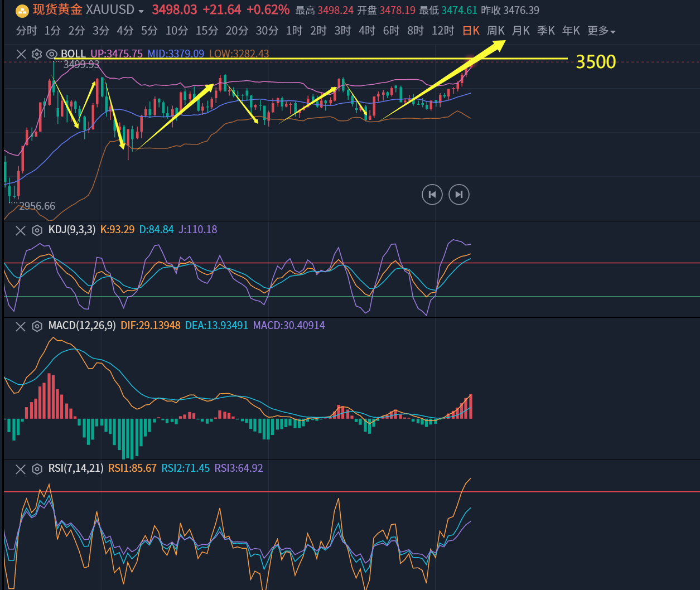Viewport: 700px width, 590px height.
Task: Open KDJ indicator settings
Action: [x=37, y=230]
